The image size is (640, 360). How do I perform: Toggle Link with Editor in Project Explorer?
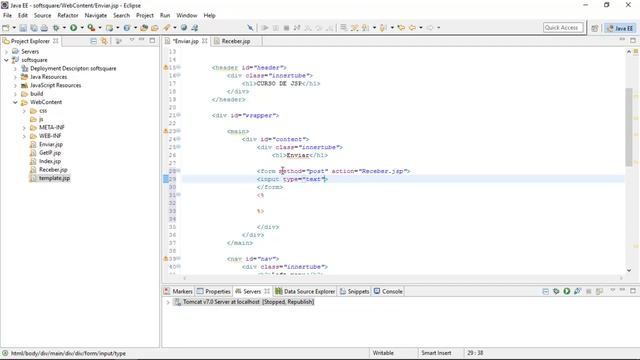(104, 41)
